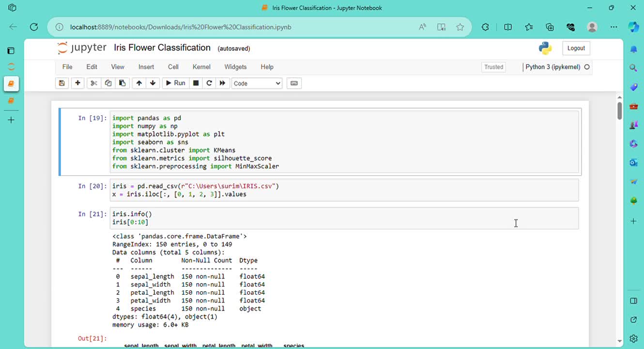This screenshot has width=644, height=349.
Task: Click the scrollbar down arrow
Action: [x=620, y=341]
